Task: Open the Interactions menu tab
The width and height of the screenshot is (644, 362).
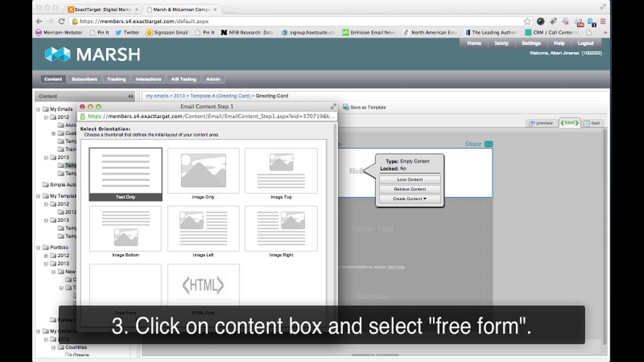Action: click(x=148, y=79)
